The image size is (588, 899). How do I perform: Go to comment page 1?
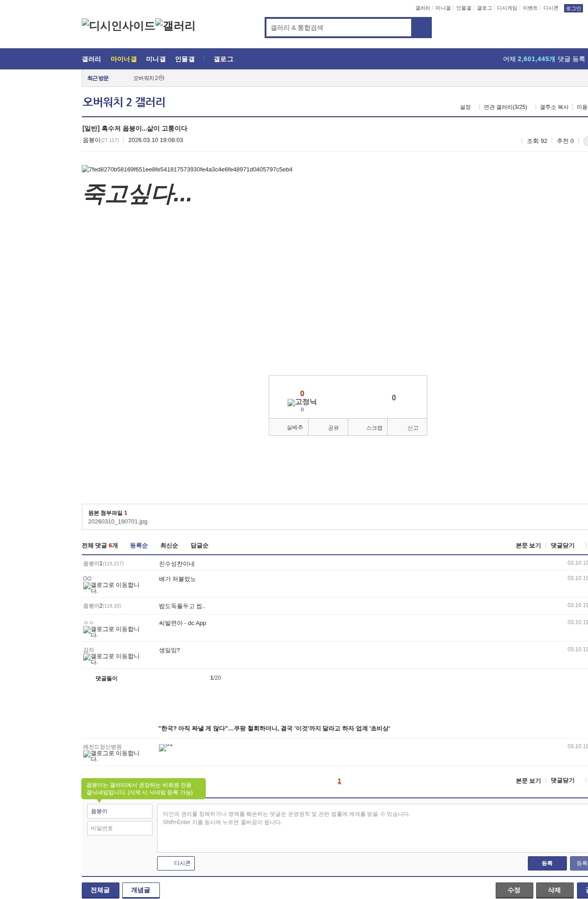tap(339, 781)
